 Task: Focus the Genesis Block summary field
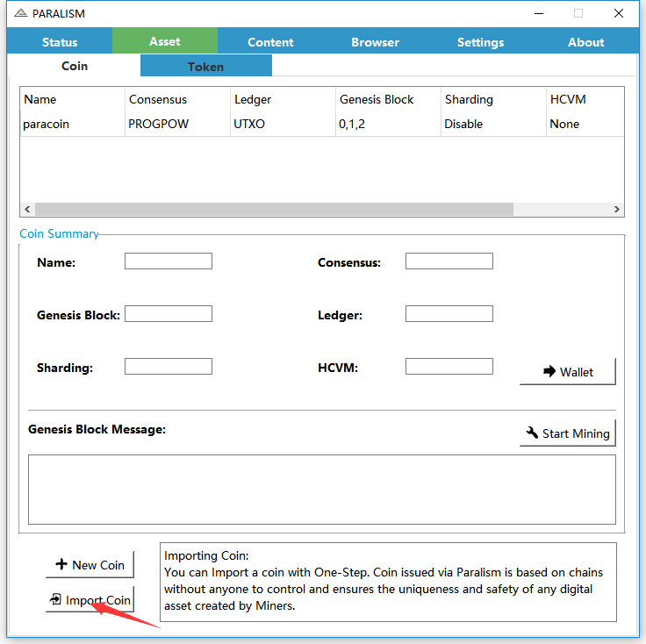[x=169, y=314]
